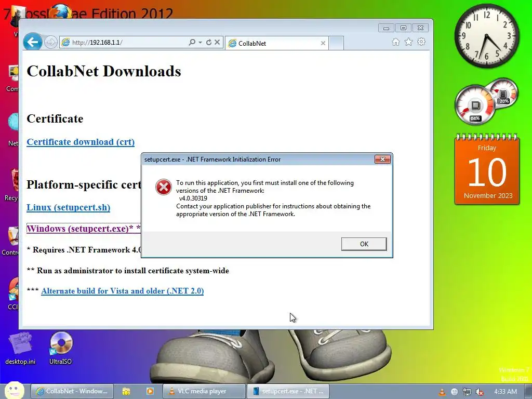Switch to CollabNet - Windows taskbar button
Image resolution: width=532 pixels, height=399 pixels.
(x=72, y=391)
